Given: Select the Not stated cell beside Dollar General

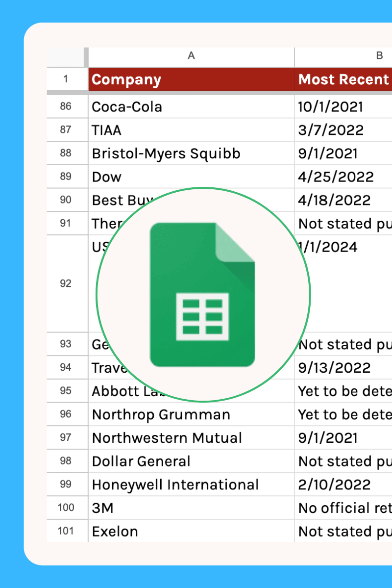Looking at the screenshot, I should point(343,461).
